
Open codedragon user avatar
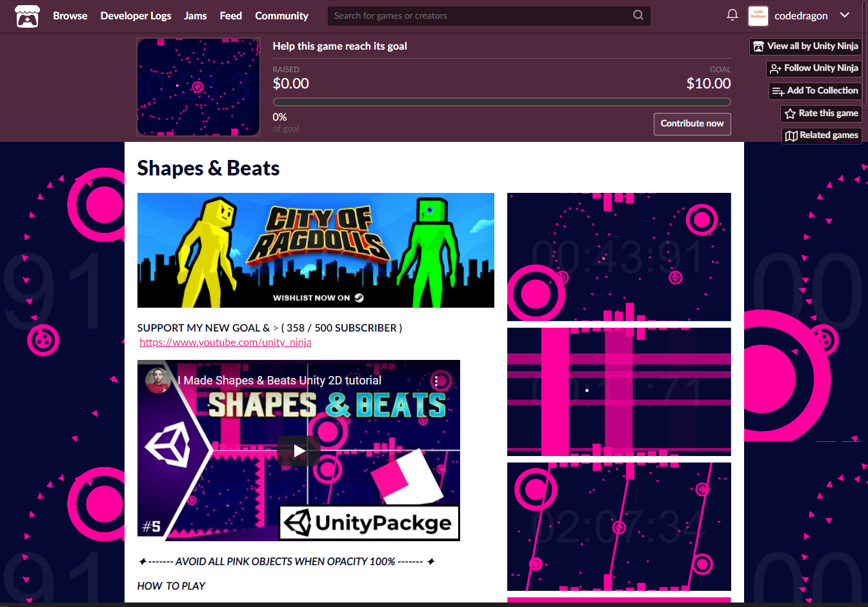pyautogui.click(x=758, y=16)
